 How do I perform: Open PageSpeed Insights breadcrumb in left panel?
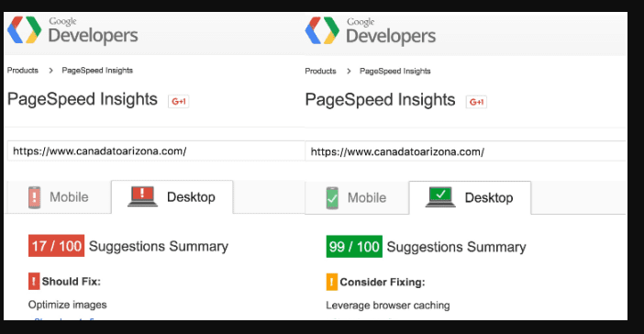click(97, 71)
